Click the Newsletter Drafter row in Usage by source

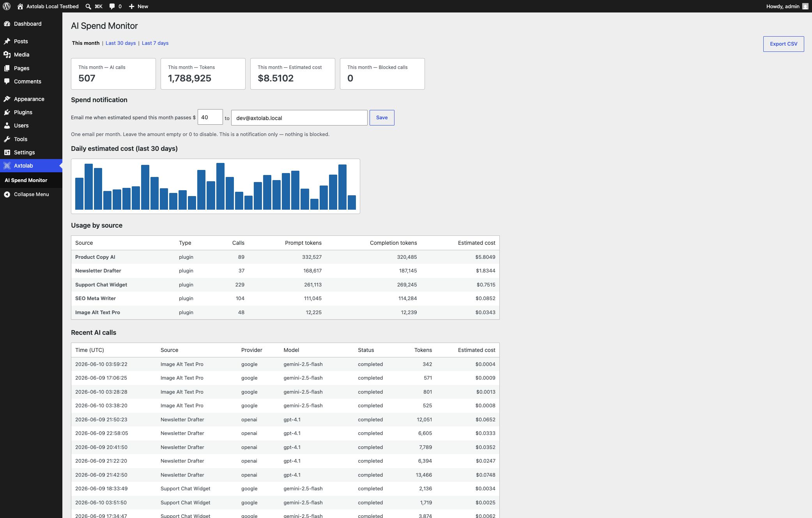285,270
